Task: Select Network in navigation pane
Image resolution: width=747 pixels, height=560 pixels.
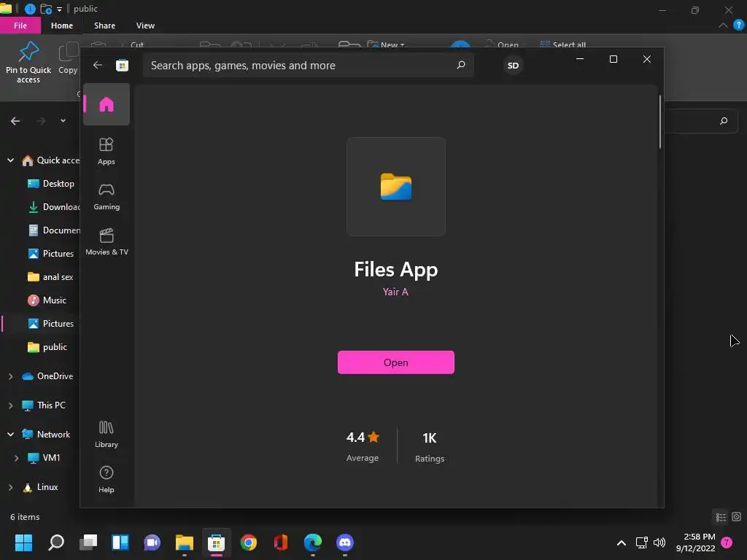Action: click(46, 435)
